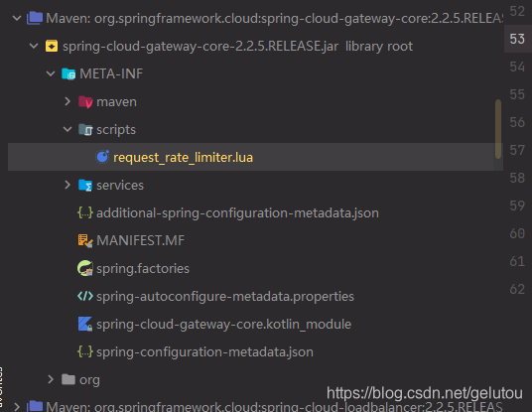
Task: Select additional-spring-configuration-metadata.json file name
Action: click(237, 213)
